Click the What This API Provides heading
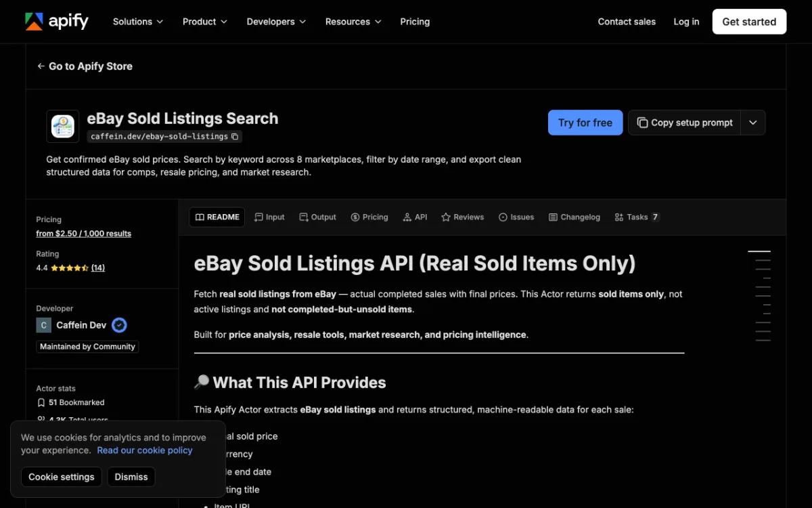 point(290,383)
